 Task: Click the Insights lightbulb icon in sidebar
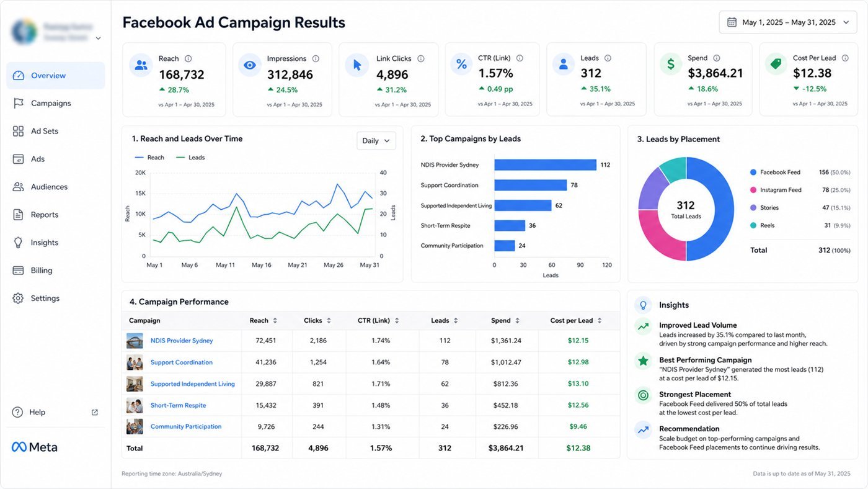pos(18,243)
